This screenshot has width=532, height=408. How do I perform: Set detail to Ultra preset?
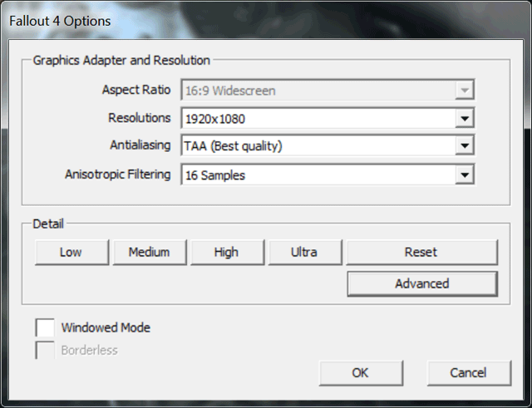(x=303, y=252)
